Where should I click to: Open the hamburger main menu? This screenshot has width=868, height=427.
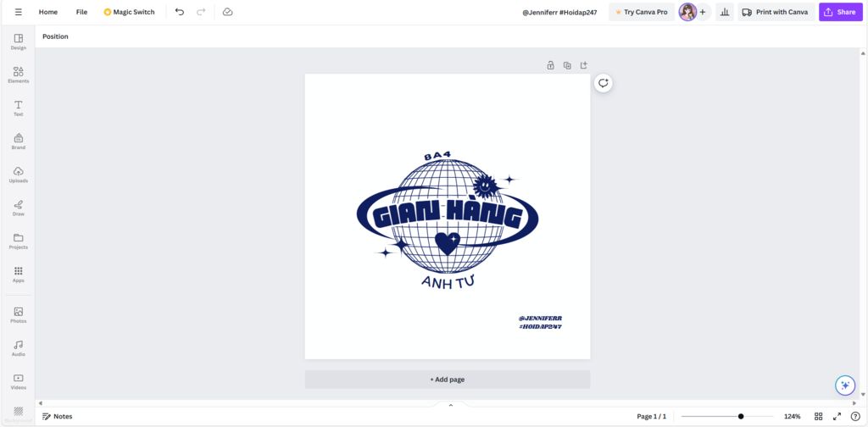19,12
